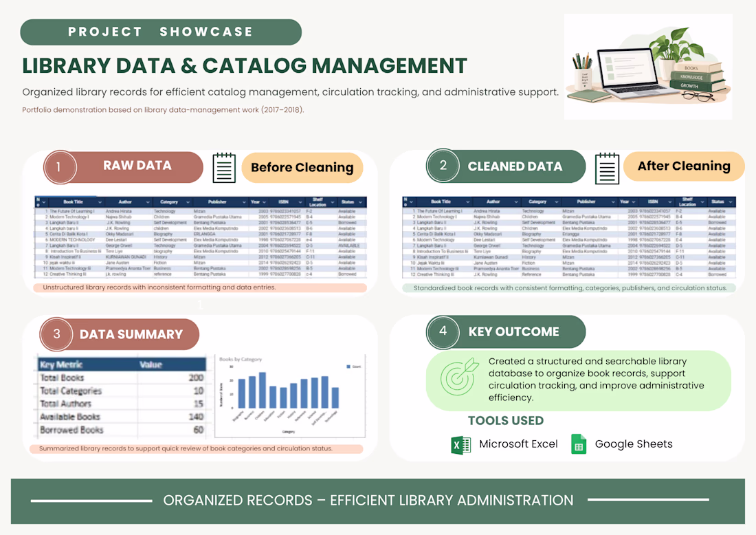Click the target bullseye icon under Key Outcome
Screen dimensions: 756x535
[460, 377]
